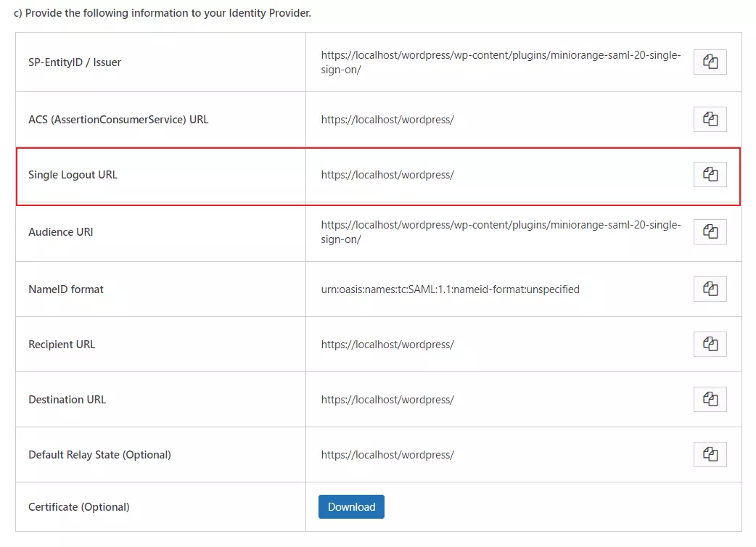Select the Destination URL label
756x547 pixels.
[67, 400]
